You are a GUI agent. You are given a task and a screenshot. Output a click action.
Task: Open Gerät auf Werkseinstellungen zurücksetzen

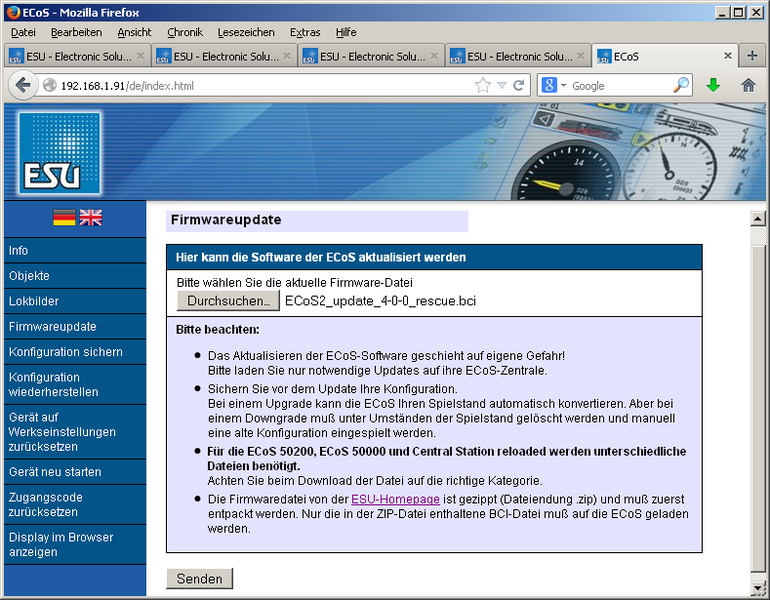click(x=75, y=432)
